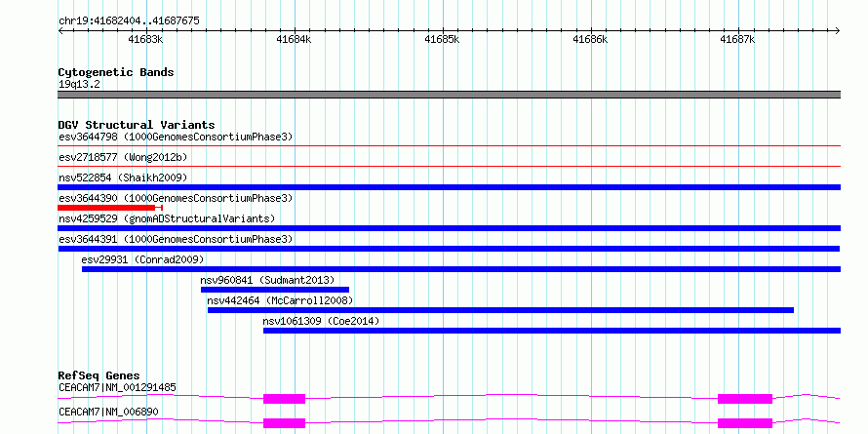Open variant esv2718577 (Wong2012b) label

click(123, 157)
